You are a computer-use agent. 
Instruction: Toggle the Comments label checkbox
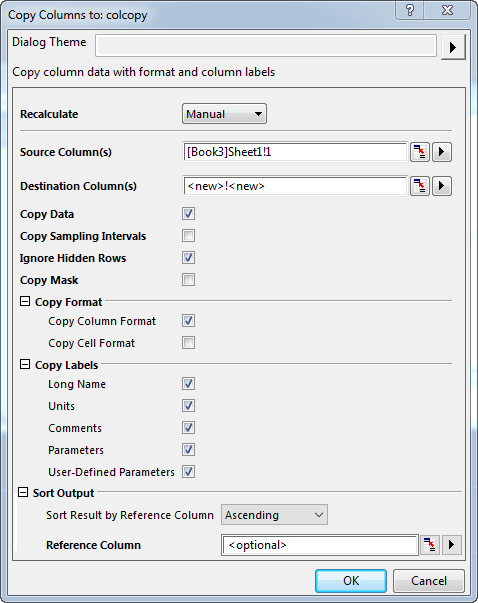point(188,428)
